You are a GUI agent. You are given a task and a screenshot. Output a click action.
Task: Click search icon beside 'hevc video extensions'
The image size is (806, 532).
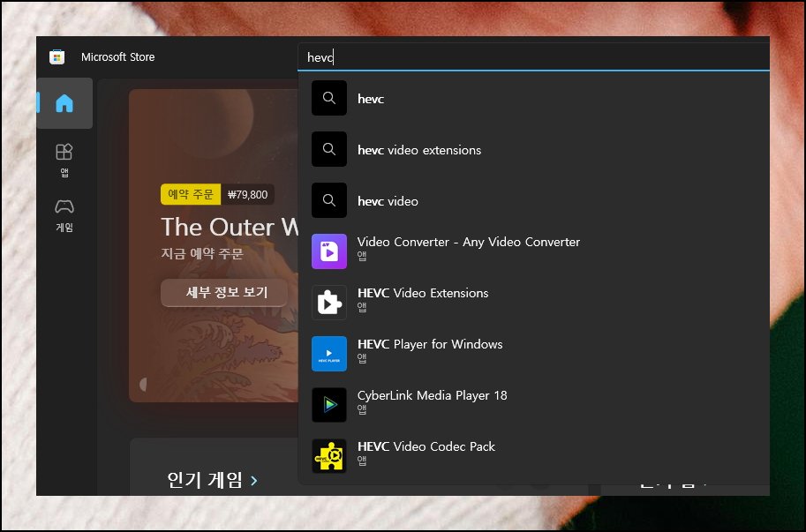point(329,149)
